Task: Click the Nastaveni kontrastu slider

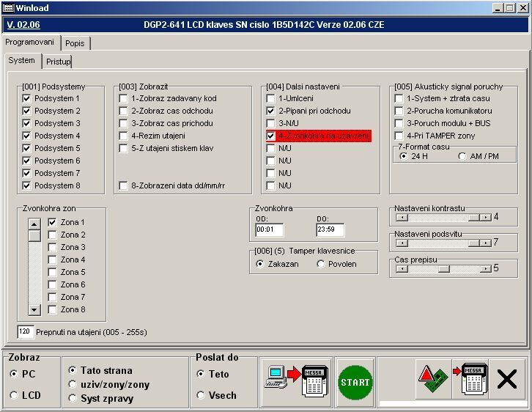Action: point(442,217)
